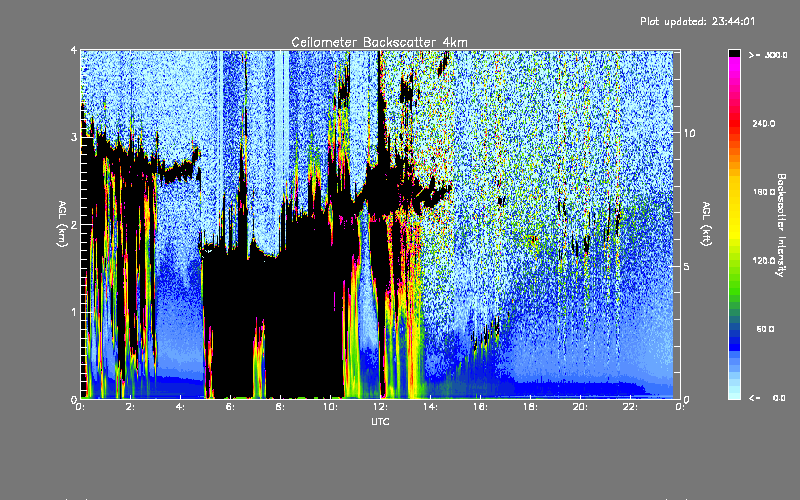
Task: Click the '>= 300.0' colorbar value
Action: click(768, 55)
